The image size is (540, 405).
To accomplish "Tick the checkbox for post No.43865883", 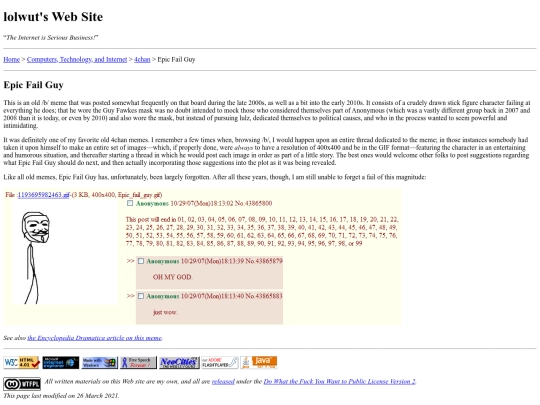I will click(141, 296).
